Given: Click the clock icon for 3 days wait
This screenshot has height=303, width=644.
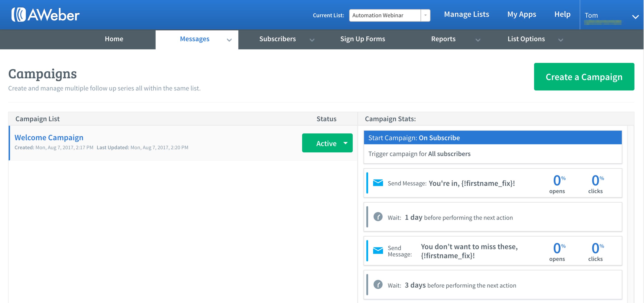Looking at the screenshot, I should click(x=378, y=284).
